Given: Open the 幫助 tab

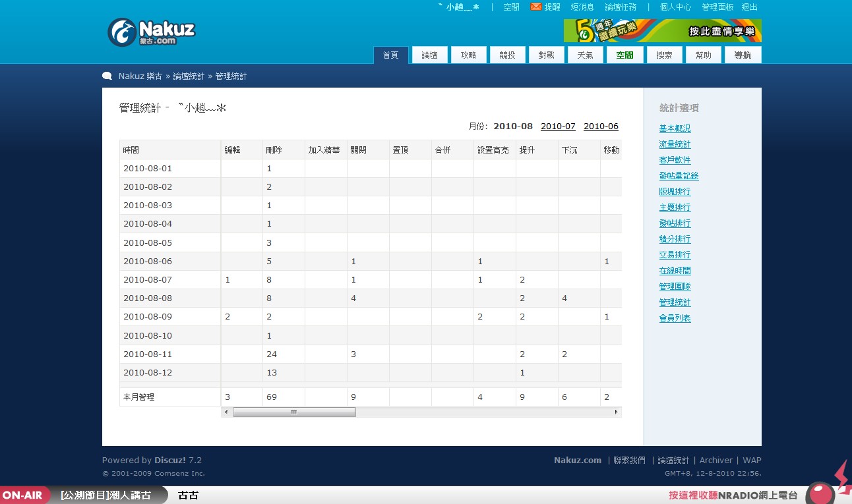Looking at the screenshot, I should [704, 55].
